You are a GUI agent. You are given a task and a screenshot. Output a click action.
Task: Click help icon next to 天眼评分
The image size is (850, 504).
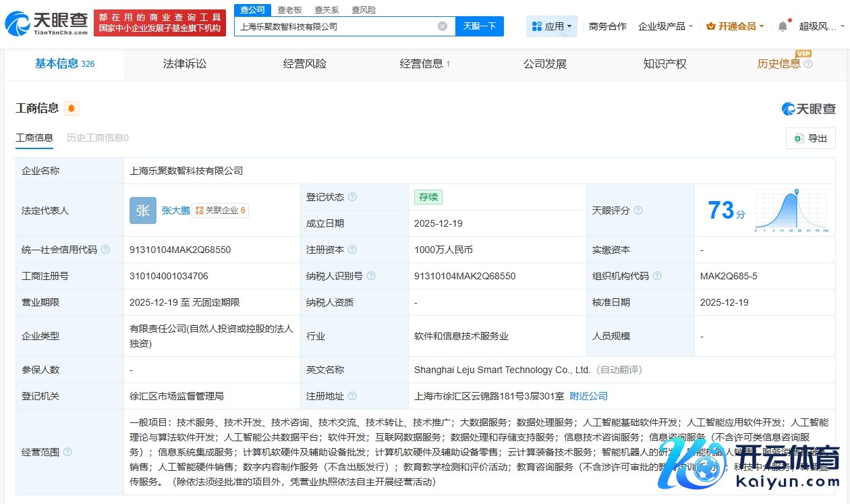(x=638, y=211)
